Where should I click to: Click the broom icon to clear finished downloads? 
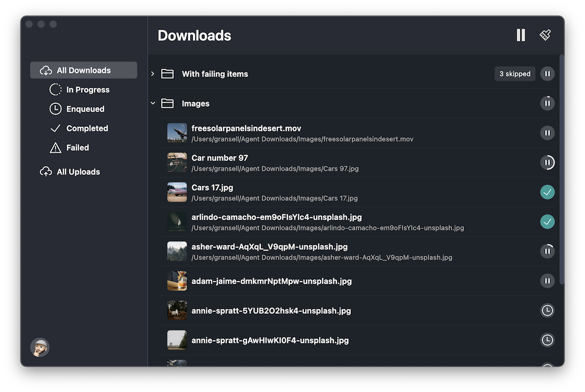(545, 35)
